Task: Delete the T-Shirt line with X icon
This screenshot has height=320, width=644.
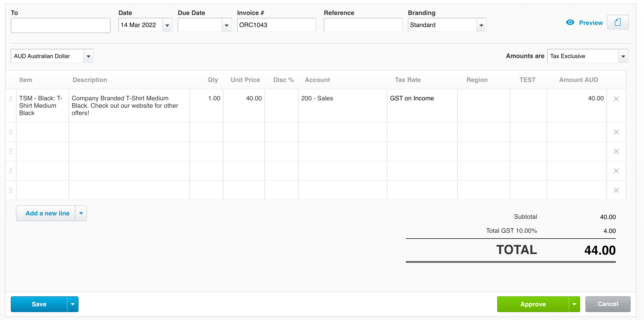Action: tap(616, 99)
